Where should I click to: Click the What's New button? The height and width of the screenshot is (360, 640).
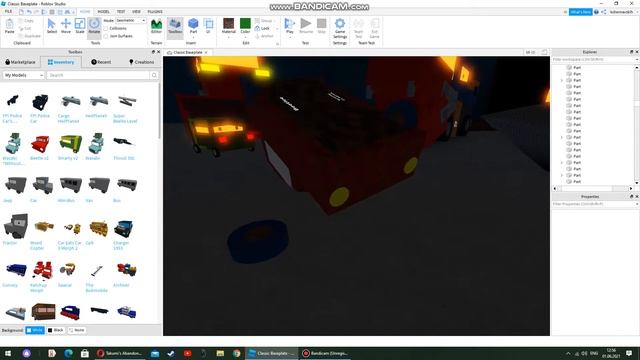click(x=580, y=12)
